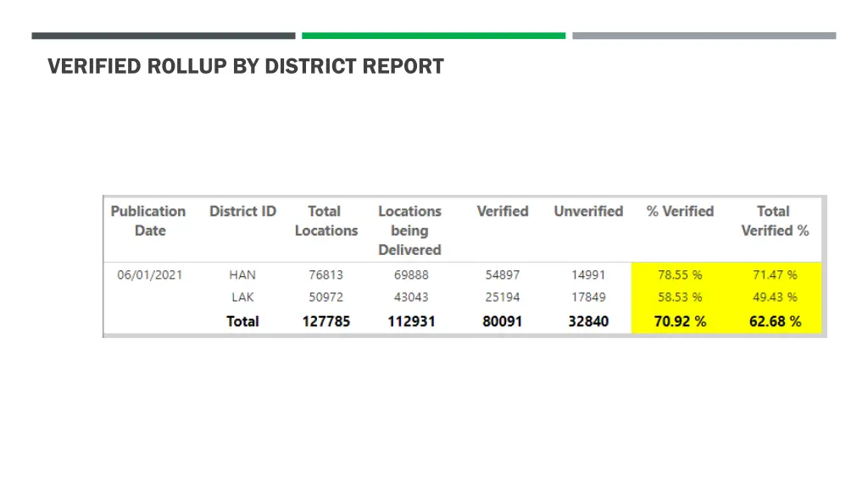Sort by the % Verified column header

coord(680,211)
